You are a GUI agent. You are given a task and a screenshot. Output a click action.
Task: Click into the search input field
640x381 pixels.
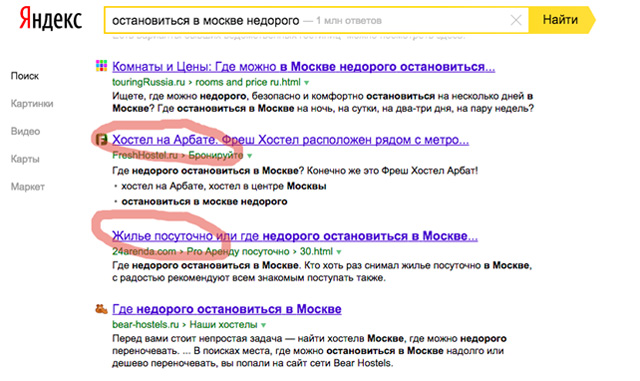316,20
